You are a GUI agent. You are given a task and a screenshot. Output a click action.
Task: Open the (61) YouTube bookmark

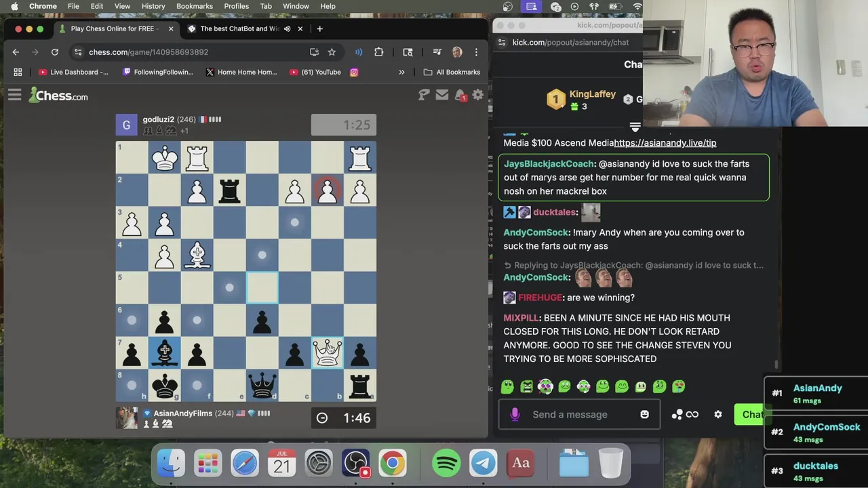[x=315, y=72]
